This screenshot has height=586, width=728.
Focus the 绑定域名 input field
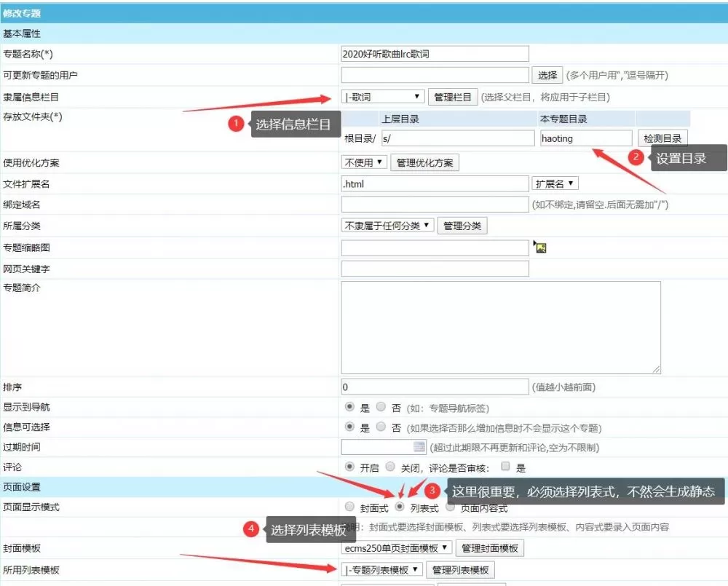pos(435,205)
